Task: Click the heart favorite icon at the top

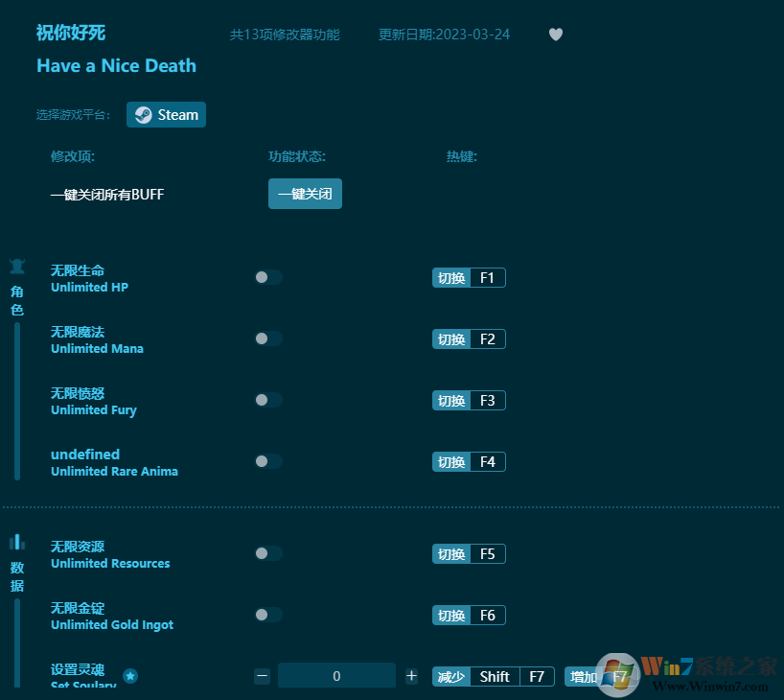Action: (x=555, y=35)
